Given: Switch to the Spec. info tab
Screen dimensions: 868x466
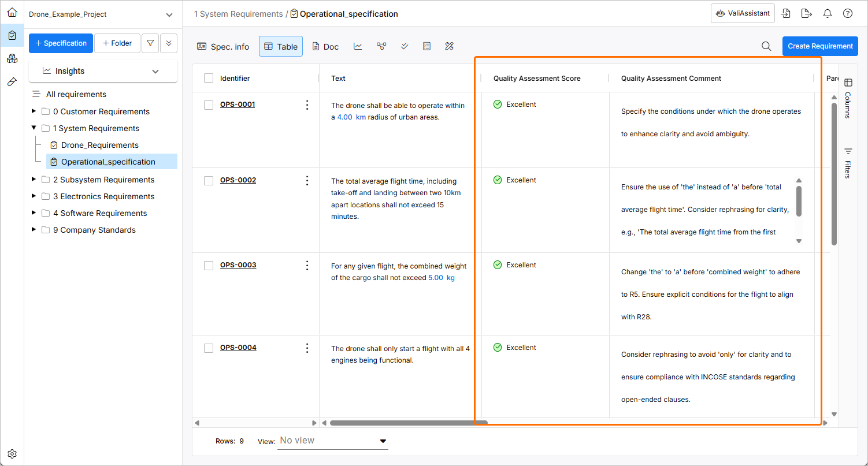Looking at the screenshot, I should [x=223, y=46].
